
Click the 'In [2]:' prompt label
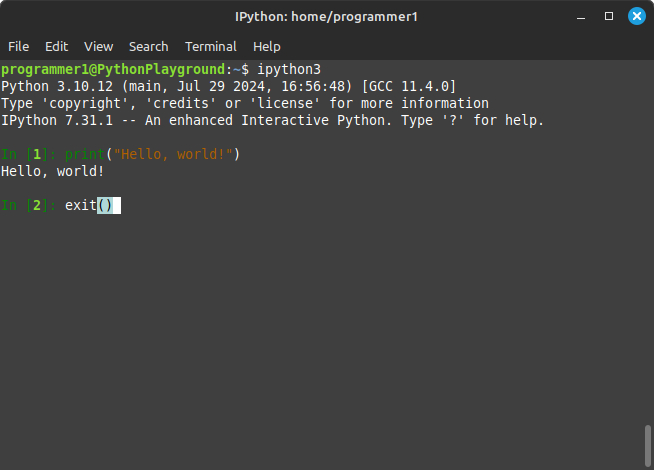pyautogui.click(x=29, y=206)
